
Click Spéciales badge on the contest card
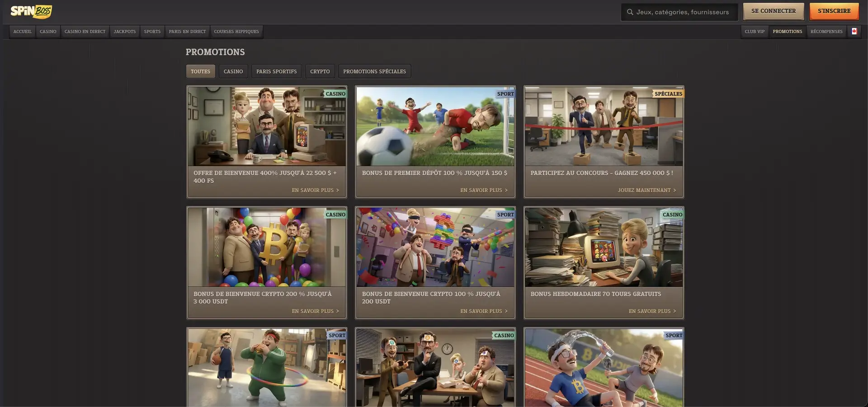(668, 94)
